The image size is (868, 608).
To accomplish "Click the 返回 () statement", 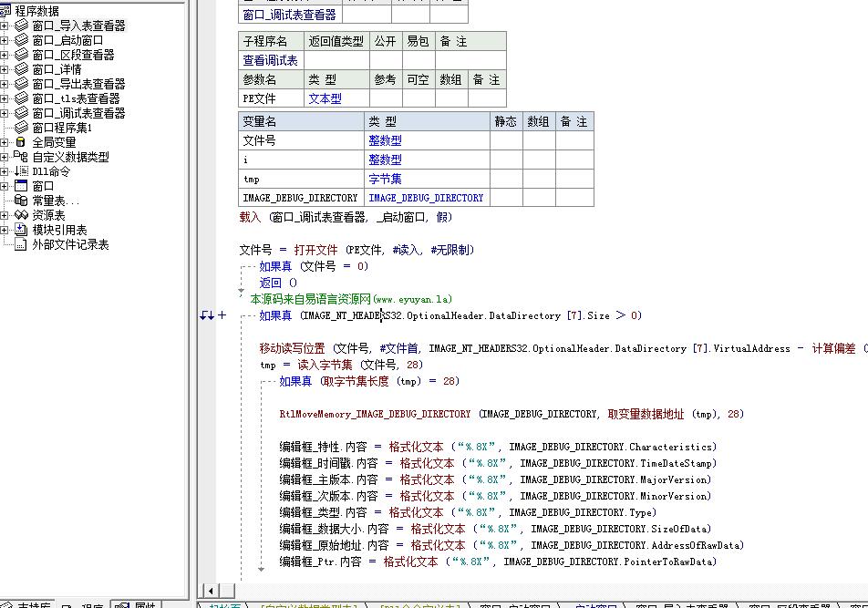I will pos(278,283).
